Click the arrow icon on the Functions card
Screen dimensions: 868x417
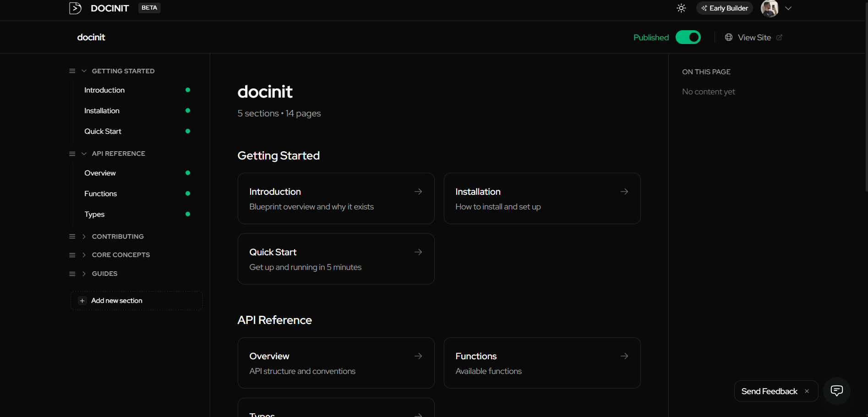coord(624,356)
